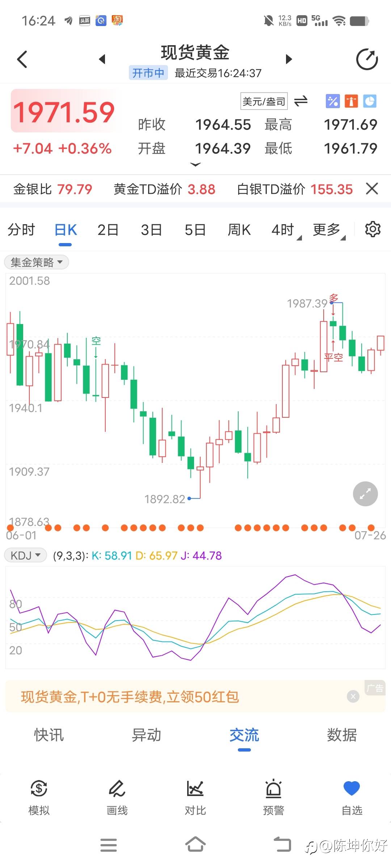Dismiss the 金银比 info bar

click(x=372, y=188)
